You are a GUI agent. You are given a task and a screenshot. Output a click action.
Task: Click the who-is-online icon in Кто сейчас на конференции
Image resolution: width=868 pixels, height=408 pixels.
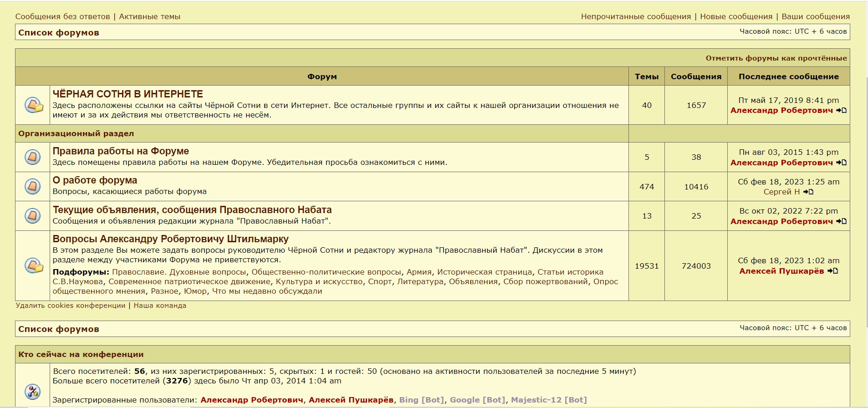(32, 391)
